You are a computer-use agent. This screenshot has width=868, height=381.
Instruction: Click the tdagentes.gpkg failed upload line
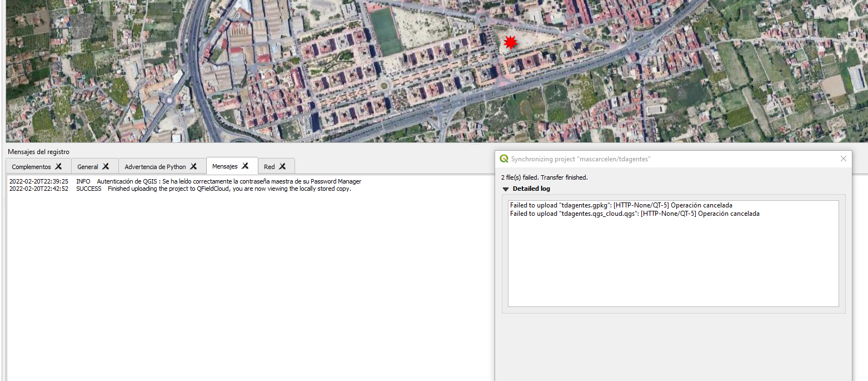[621, 205]
